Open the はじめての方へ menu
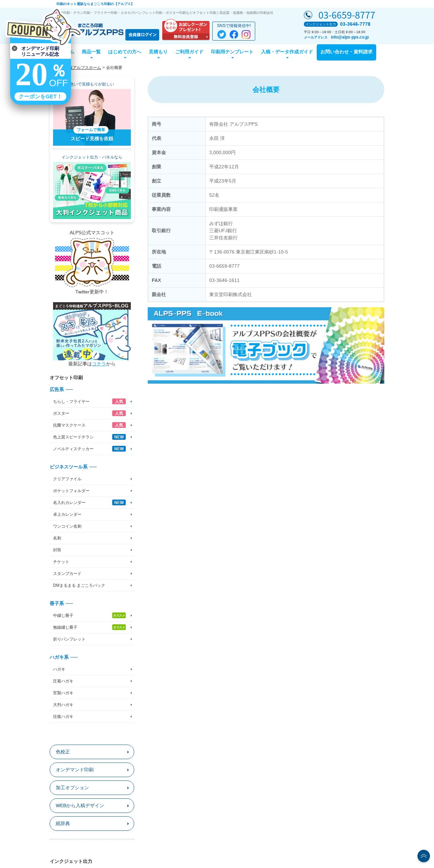 point(125,52)
